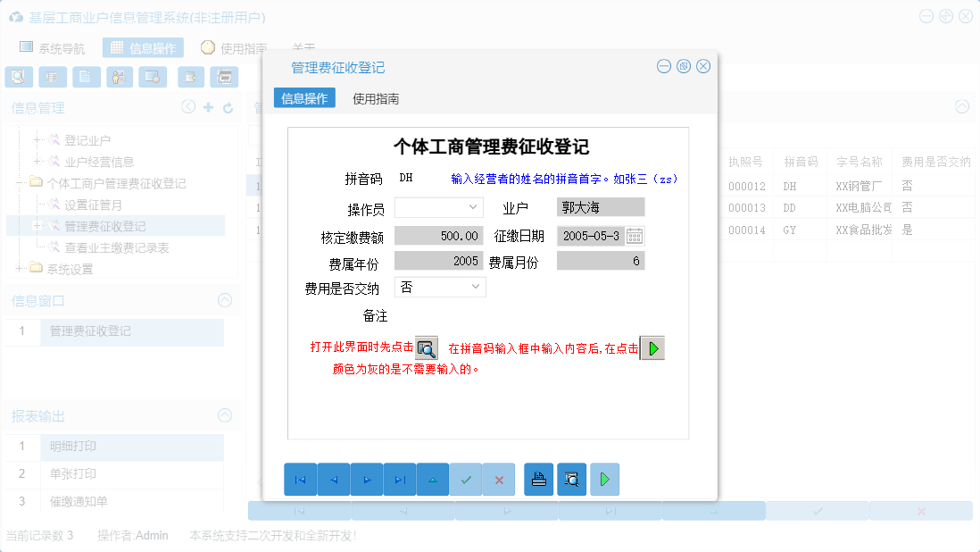Select the search/query toolbar icon
Viewport: 980px width, 552px height.
pos(18,77)
